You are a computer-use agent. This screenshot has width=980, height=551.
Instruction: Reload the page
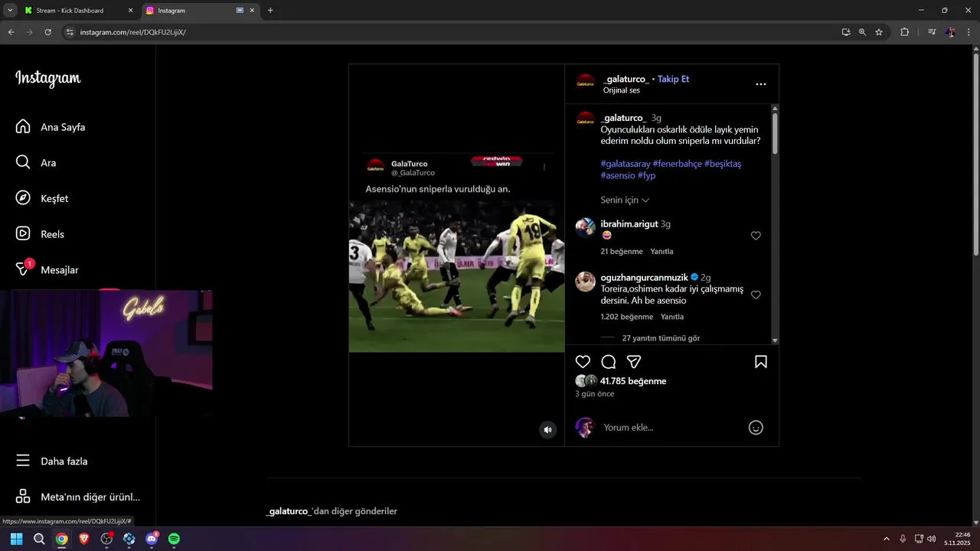pos(47,32)
